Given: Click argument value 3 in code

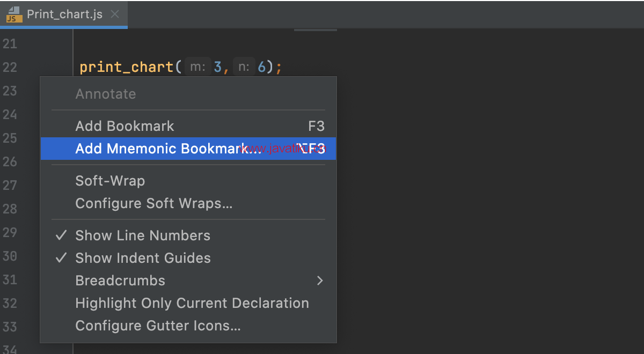Looking at the screenshot, I should [217, 68].
